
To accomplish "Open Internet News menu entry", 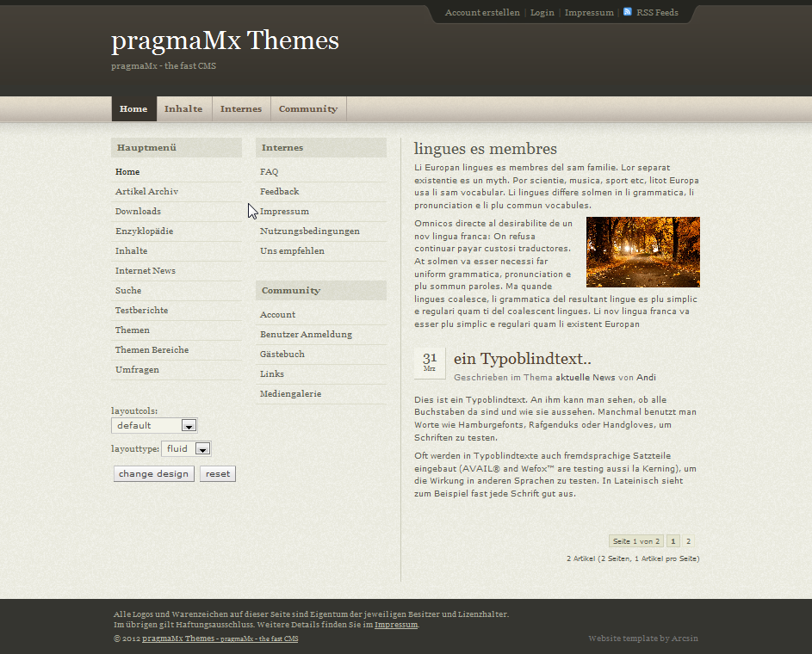I will 145,270.
